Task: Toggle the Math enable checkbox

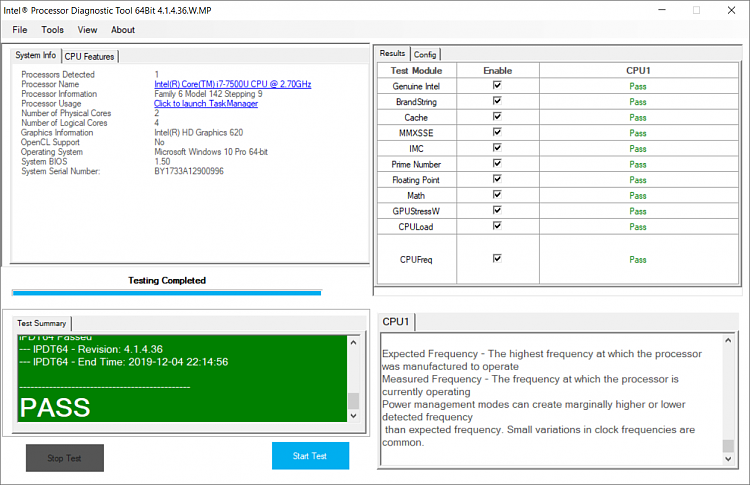Action: tap(497, 194)
